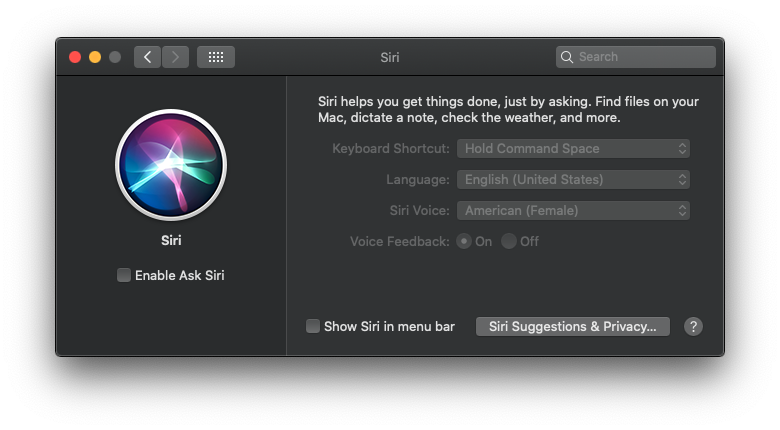
Task: Select Voice Feedback Off radio button
Action: 508,241
